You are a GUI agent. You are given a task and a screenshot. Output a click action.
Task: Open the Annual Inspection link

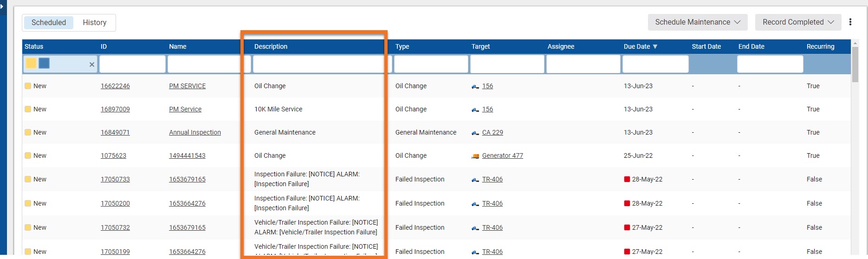(x=195, y=132)
